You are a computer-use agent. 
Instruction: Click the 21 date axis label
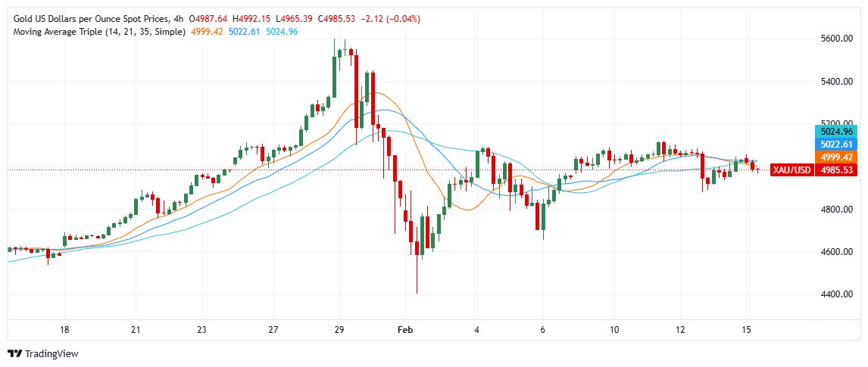136,330
